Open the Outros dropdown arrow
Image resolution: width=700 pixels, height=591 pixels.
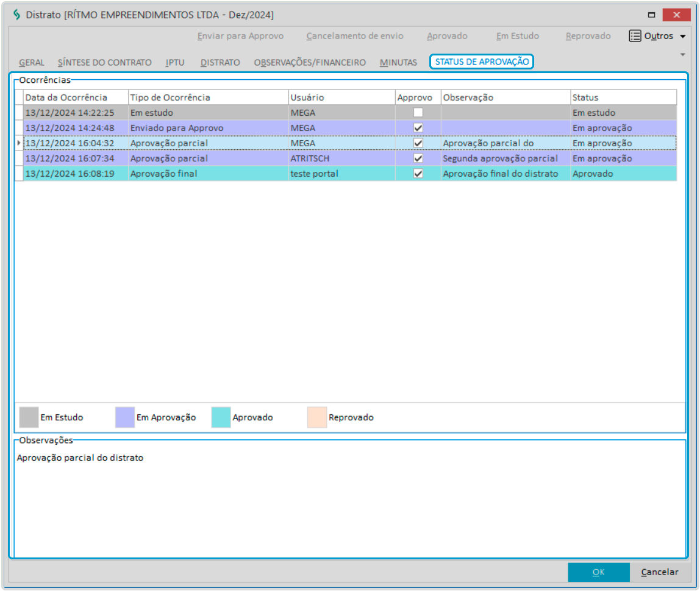(682, 36)
